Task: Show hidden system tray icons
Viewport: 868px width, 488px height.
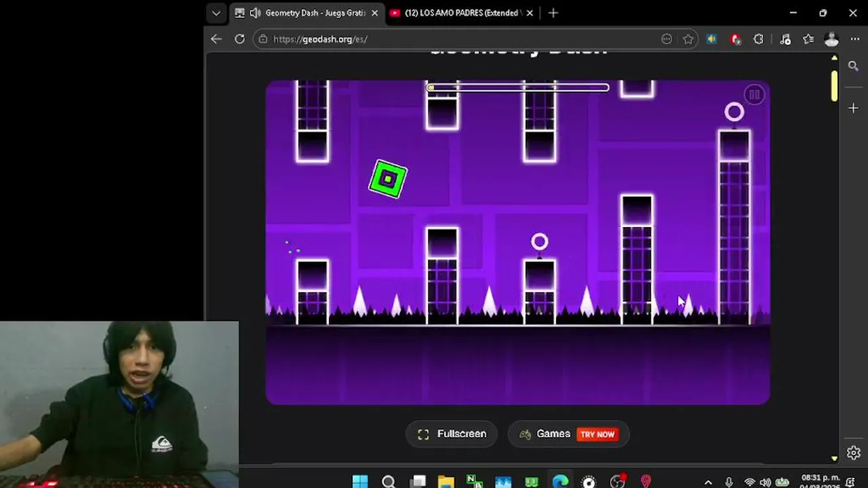Action: (x=708, y=483)
